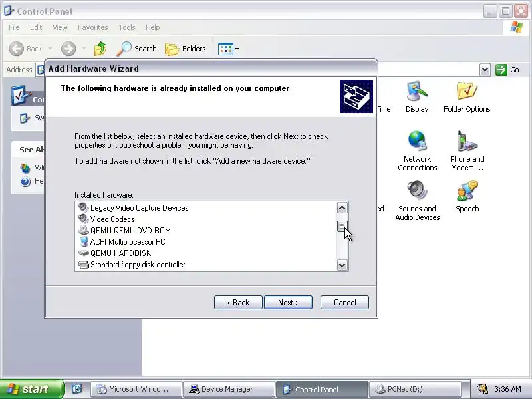The height and width of the screenshot is (399, 532).
Task: Click the wizard's Back button
Action: [x=238, y=303]
